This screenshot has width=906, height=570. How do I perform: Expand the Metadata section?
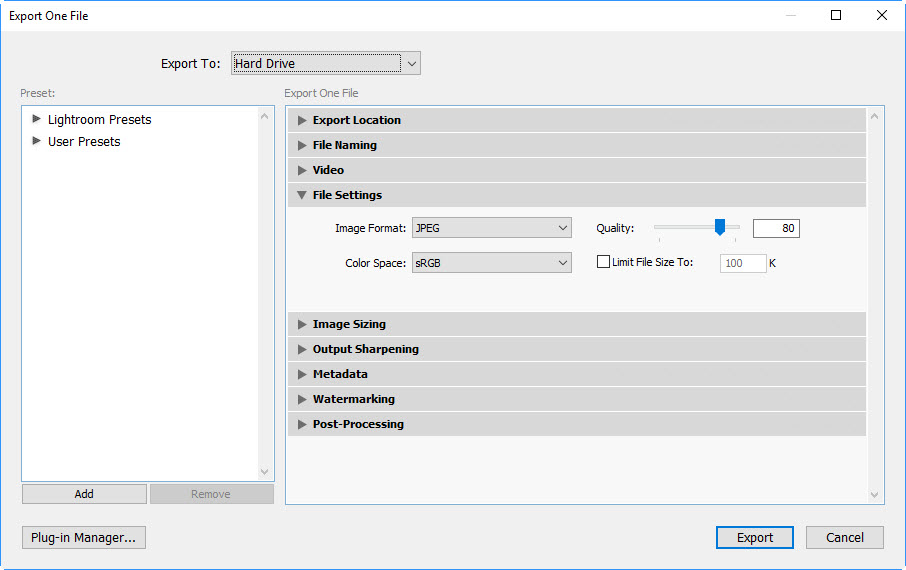577,374
